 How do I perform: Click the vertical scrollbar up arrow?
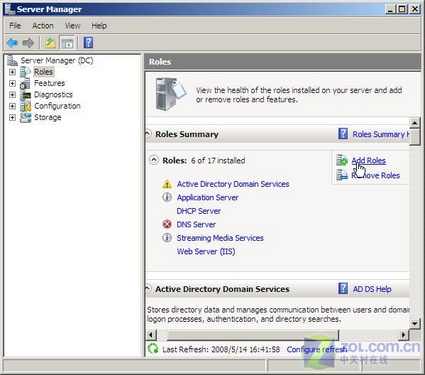415,123
